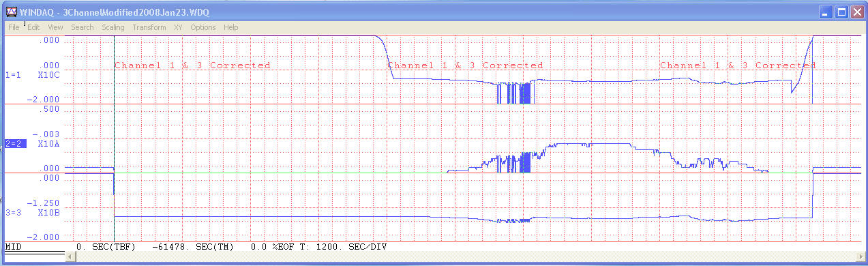Select channel label 3=3
Viewport: 868px width, 266px height.
(13, 213)
